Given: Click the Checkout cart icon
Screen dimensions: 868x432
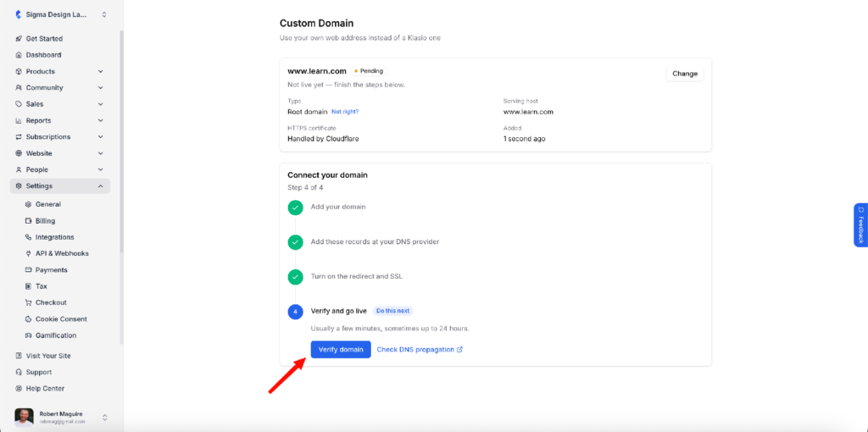Looking at the screenshot, I should click(x=29, y=302).
